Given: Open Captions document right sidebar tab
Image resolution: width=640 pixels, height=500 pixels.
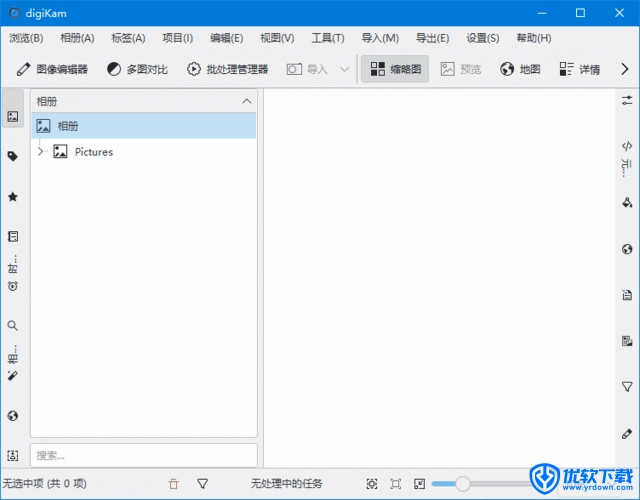Looking at the screenshot, I should tap(627, 295).
